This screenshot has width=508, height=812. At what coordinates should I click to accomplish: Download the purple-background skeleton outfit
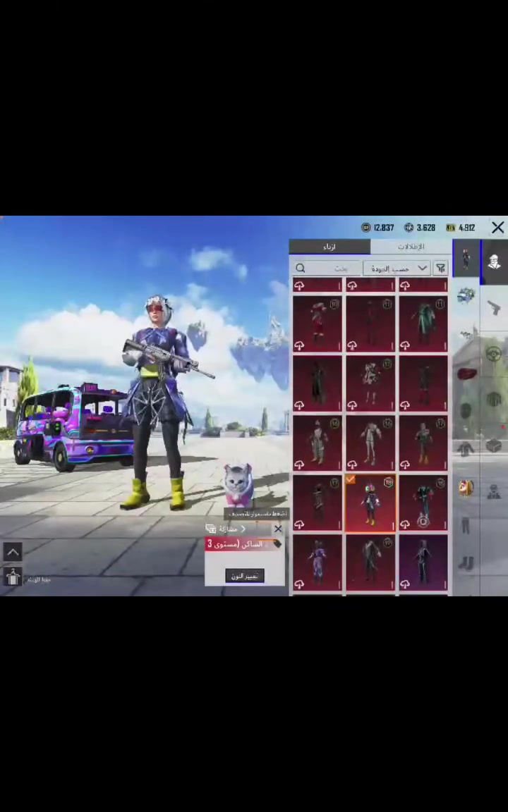point(405,584)
